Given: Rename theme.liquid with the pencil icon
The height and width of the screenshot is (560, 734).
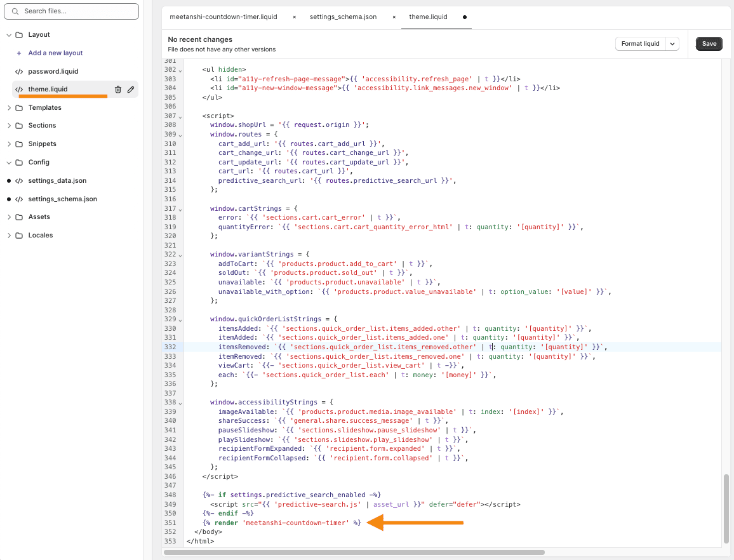Looking at the screenshot, I should pos(131,90).
